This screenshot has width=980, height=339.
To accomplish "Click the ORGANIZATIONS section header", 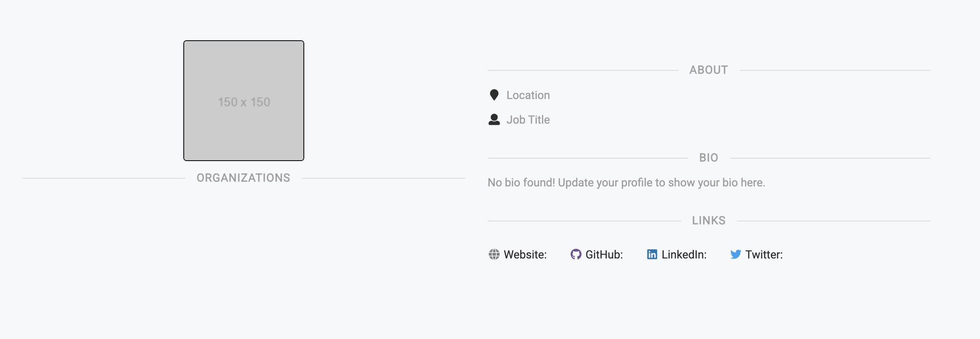I will [243, 177].
